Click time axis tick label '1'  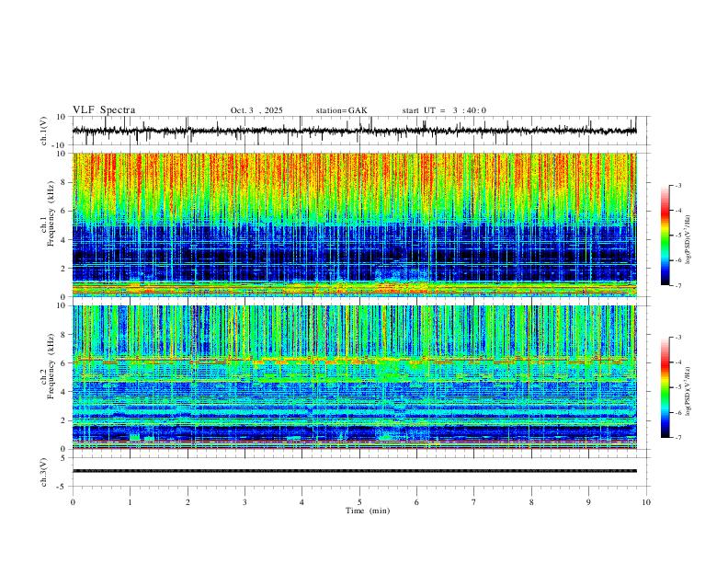130,502
